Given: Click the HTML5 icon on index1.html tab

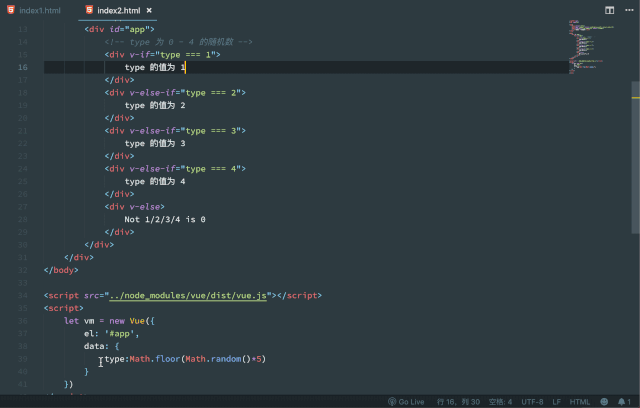Looking at the screenshot, I should pyautogui.click(x=11, y=10).
